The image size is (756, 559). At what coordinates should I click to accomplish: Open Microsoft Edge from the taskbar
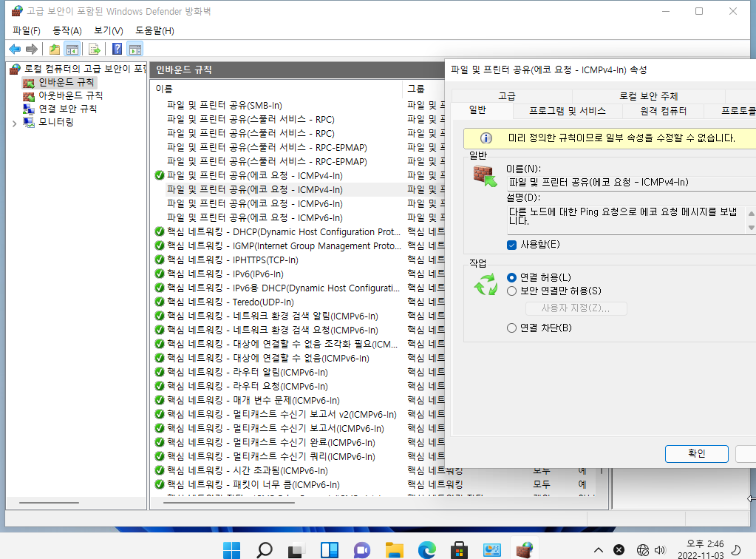coord(427,550)
